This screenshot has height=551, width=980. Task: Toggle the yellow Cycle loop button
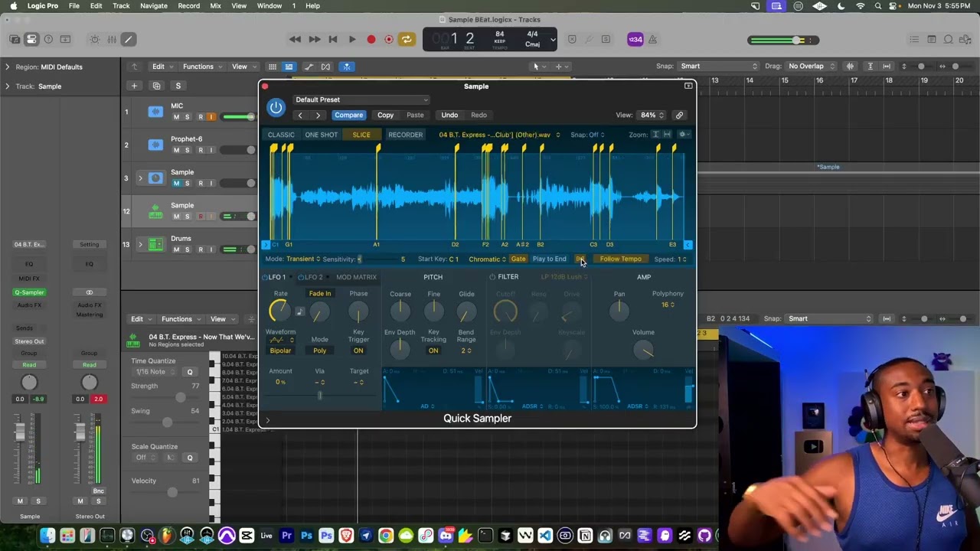(x=407, y=40)
